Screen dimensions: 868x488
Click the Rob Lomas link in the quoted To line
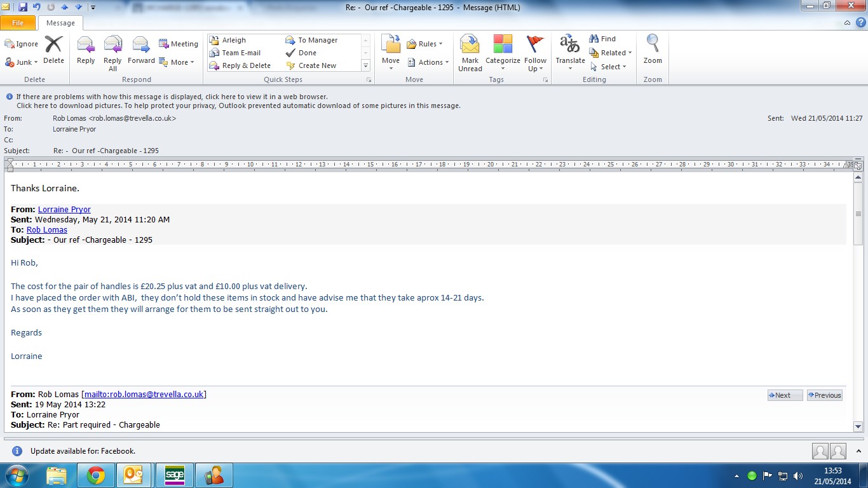tap(47, 229)
